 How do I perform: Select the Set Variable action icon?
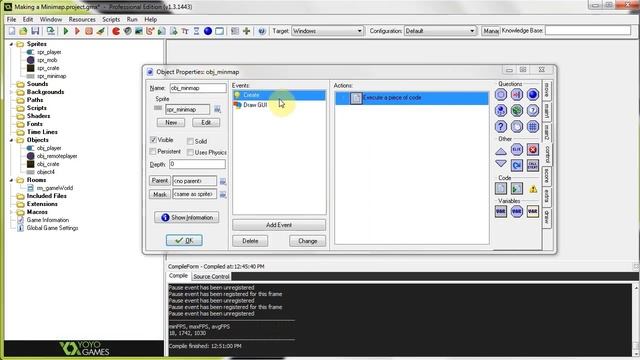point(501,211)
